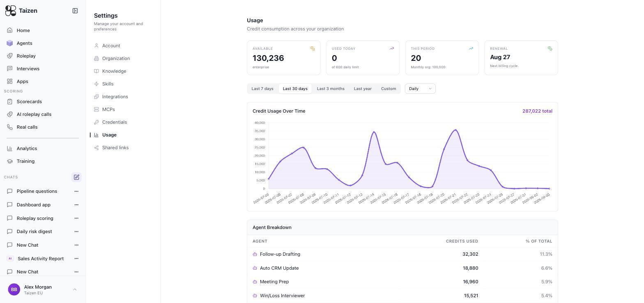Select the Last 3 months range
The image size is (644, 303).
pyautogui.click(x=331, y=89)
